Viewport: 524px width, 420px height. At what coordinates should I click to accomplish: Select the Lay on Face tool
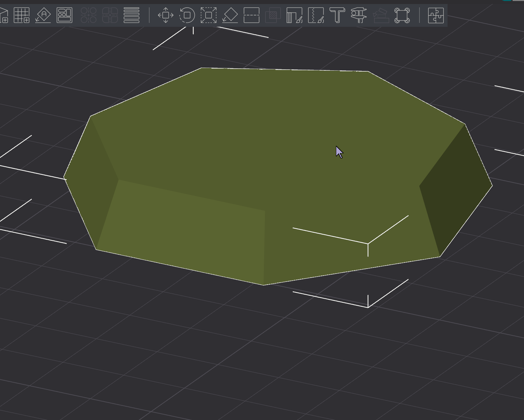click(x=230, y=15)
